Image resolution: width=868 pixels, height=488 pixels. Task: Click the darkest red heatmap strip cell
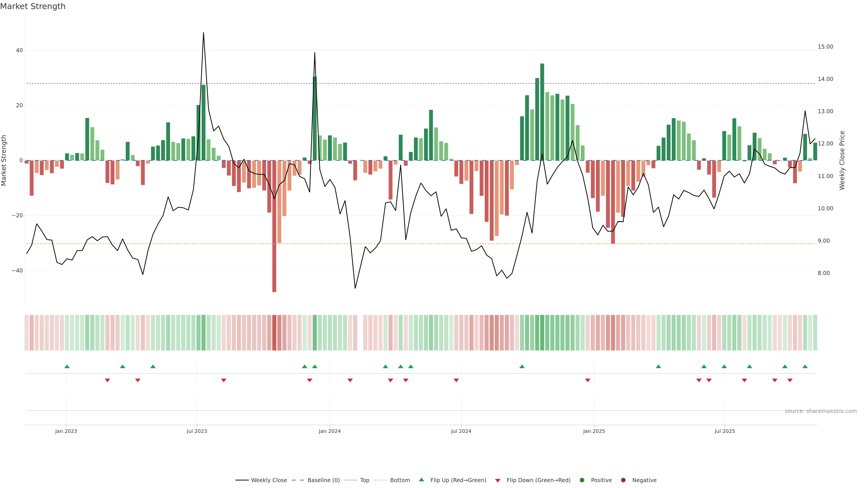(x=274, y=333)
